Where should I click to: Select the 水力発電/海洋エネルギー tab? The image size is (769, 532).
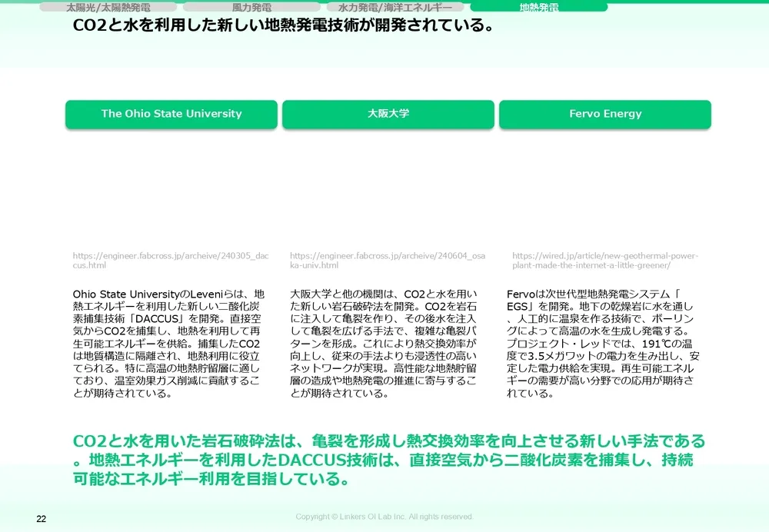coord(394,7)
